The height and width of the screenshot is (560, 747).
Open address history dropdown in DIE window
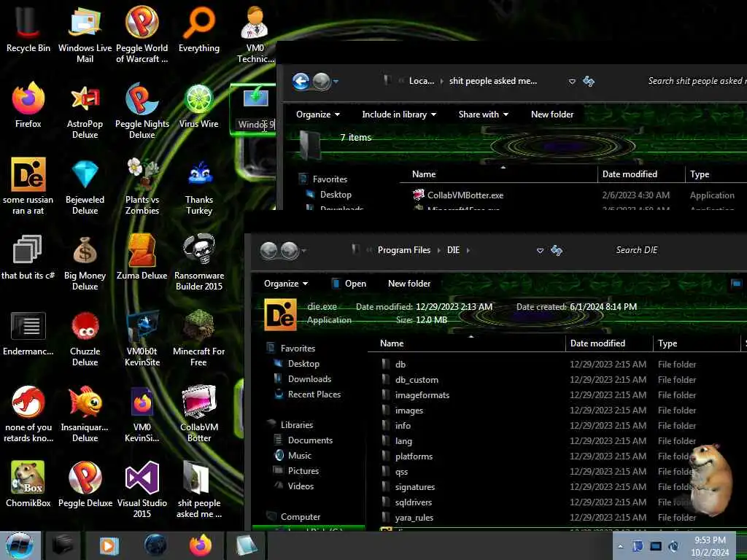(540, 251)
